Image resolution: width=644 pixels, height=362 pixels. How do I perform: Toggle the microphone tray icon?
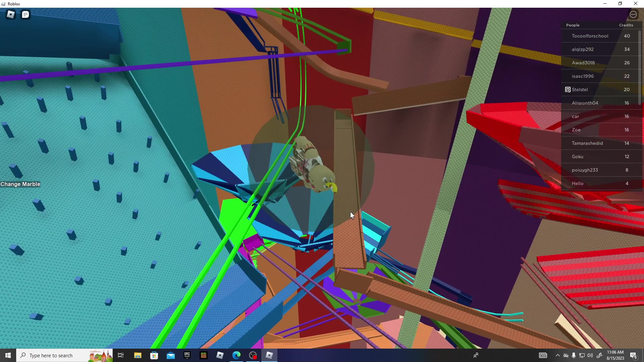[574, 355]
